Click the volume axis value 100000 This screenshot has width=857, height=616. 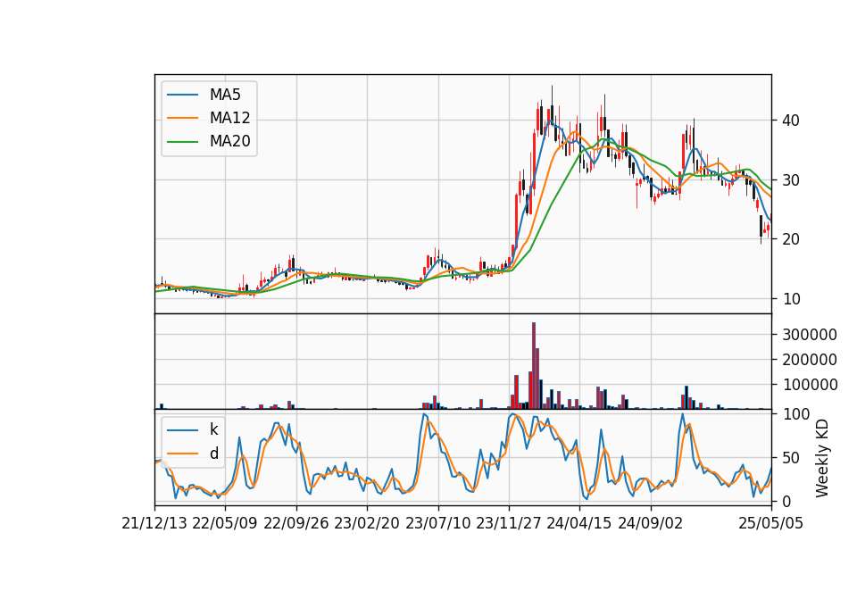(x=810, y=385)
